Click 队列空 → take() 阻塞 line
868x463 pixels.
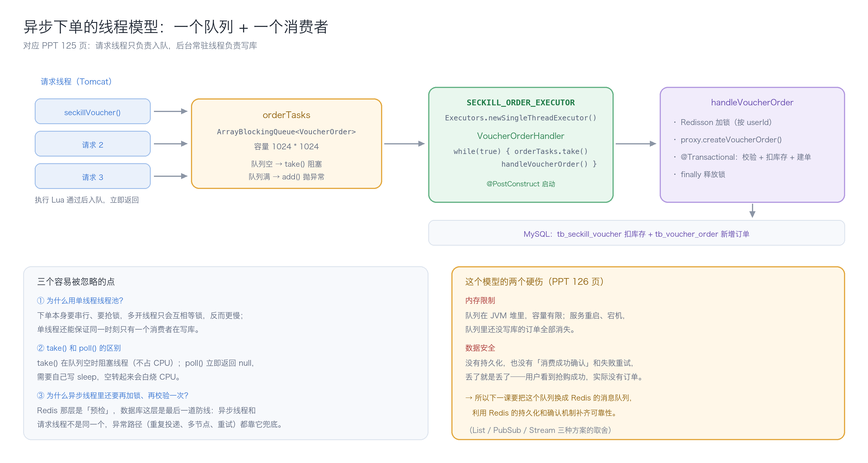point(286,164)
